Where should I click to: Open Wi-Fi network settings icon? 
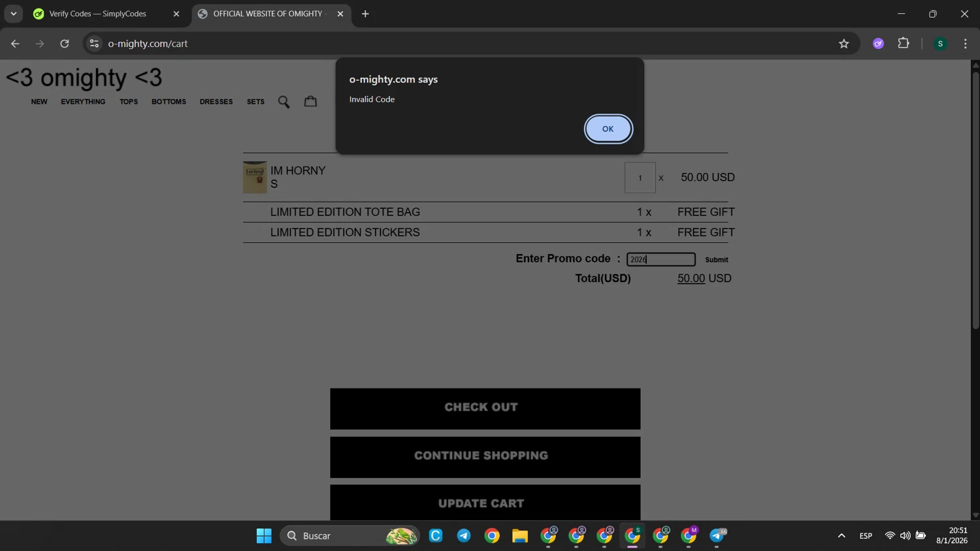coord(890,536)
